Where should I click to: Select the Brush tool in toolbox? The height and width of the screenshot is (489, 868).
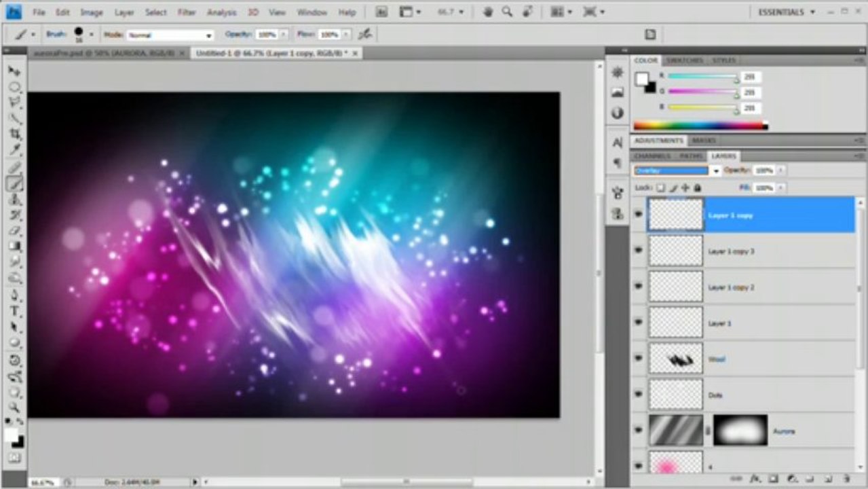[x=14, y=183]
